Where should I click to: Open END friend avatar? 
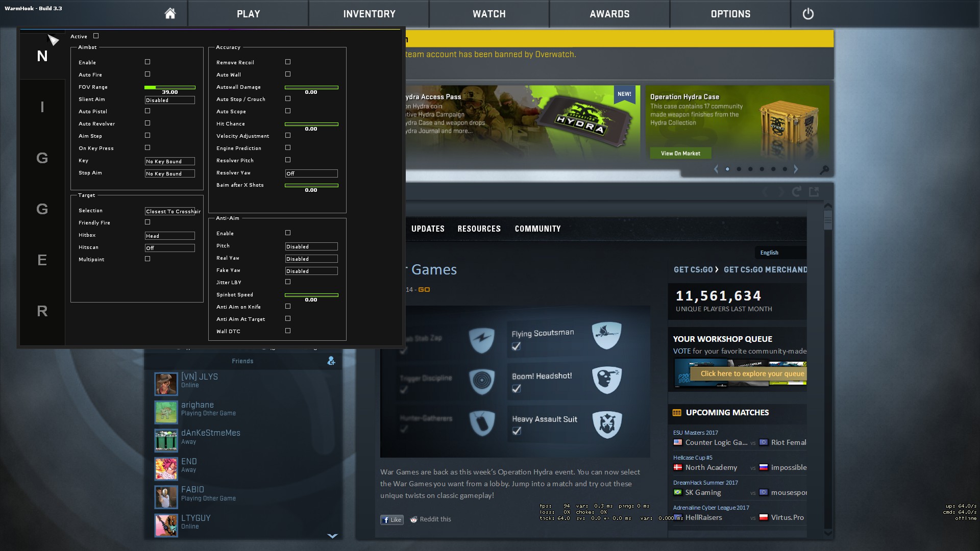166,469
